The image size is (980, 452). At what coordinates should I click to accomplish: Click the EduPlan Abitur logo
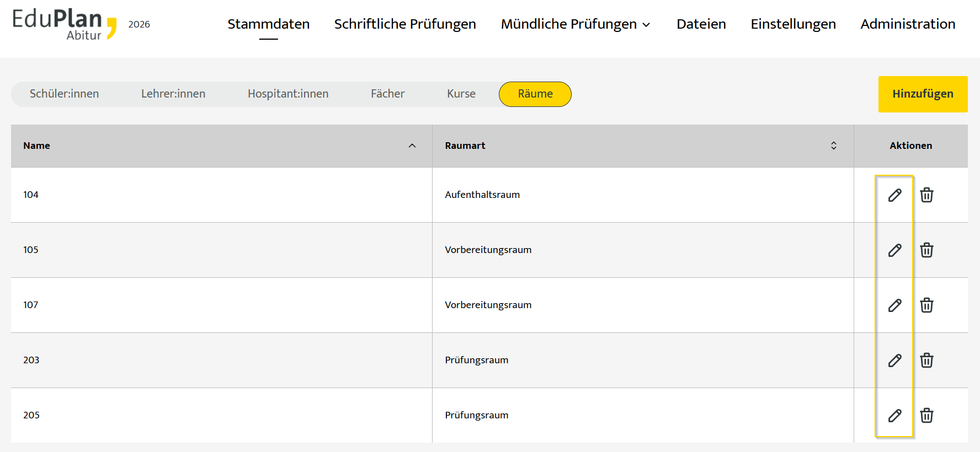coord(65,25)
